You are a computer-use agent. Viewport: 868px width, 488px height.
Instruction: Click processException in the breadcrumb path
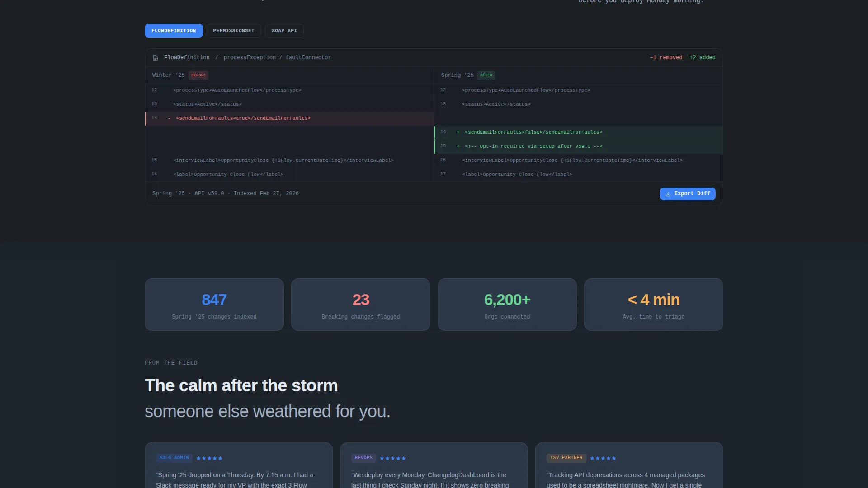pos(250,58)
